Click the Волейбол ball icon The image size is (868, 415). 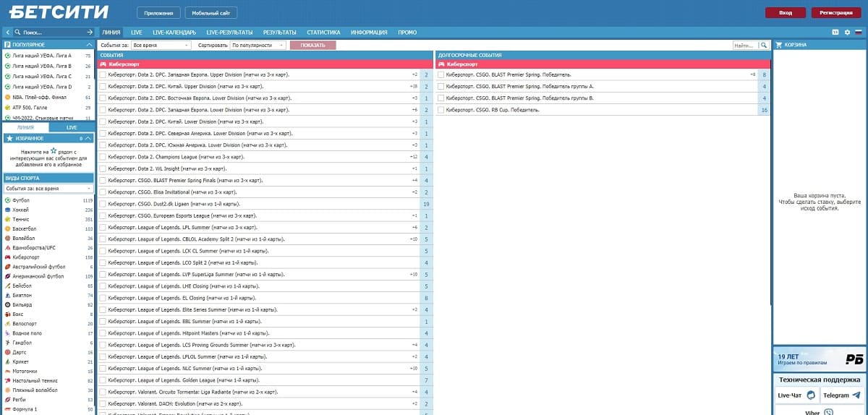click(x=8, y=238)
